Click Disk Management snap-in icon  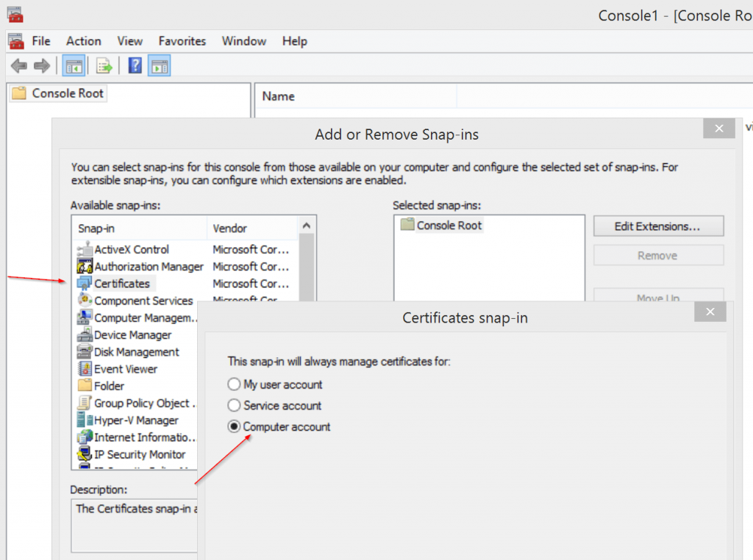coord(85,351)
